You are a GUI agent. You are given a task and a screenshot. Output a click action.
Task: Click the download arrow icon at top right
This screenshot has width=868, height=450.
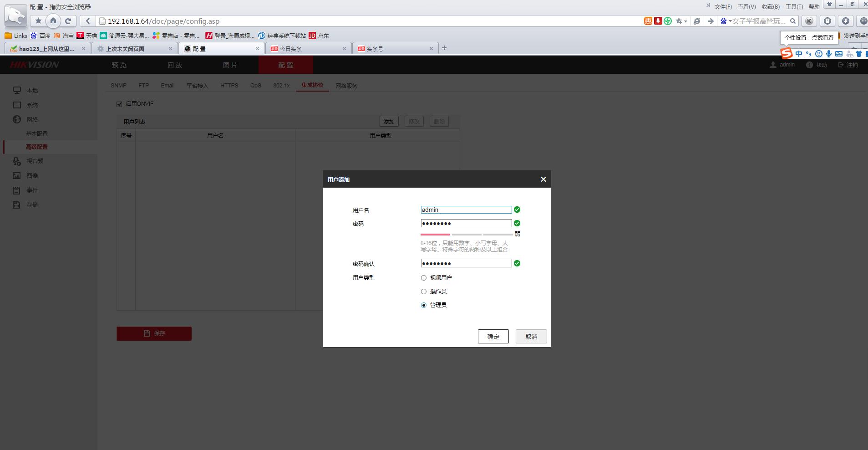point(845,21)
